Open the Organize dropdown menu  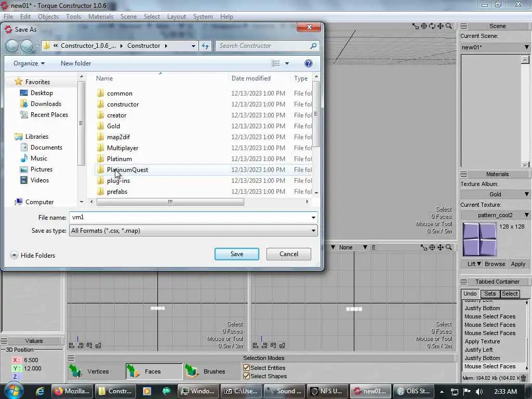29,63
